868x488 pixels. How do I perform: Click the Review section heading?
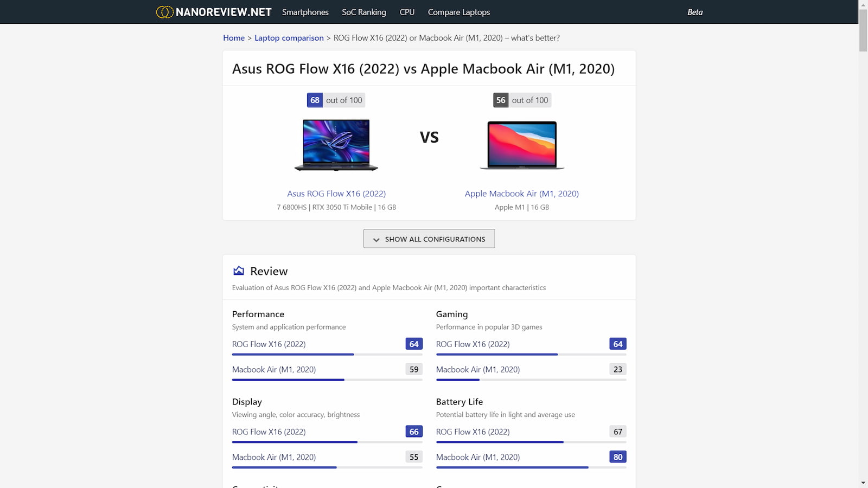tap(269, 271)
